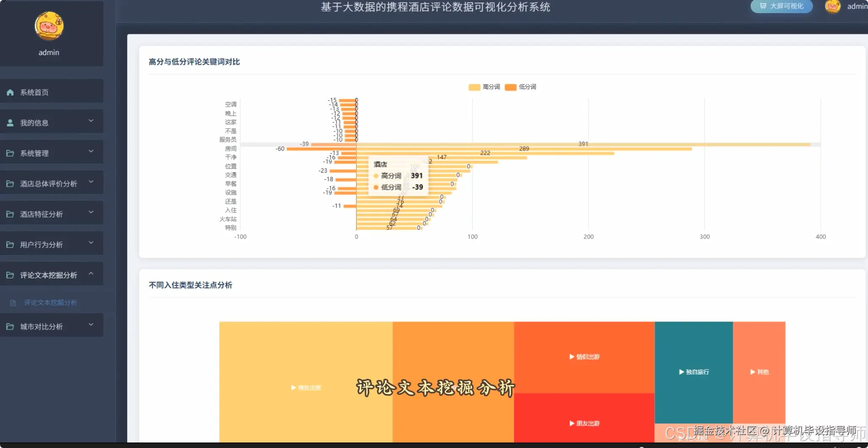Toggle 高分词 series in chart legend
868x448 pixels.
click(484, 87)
